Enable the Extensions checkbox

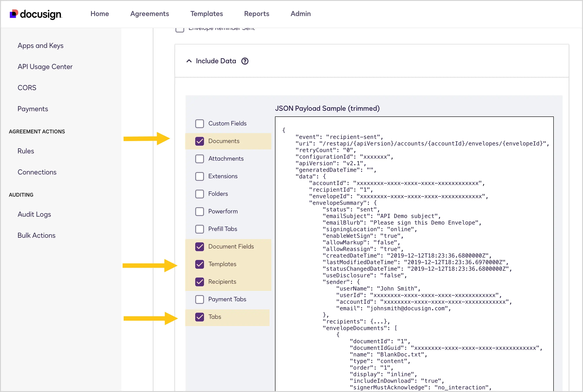pos(200,176)
